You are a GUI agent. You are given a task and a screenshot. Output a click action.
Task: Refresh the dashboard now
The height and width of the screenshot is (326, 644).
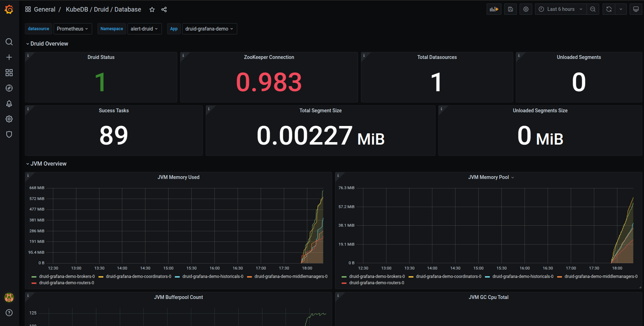coord(609,9)
